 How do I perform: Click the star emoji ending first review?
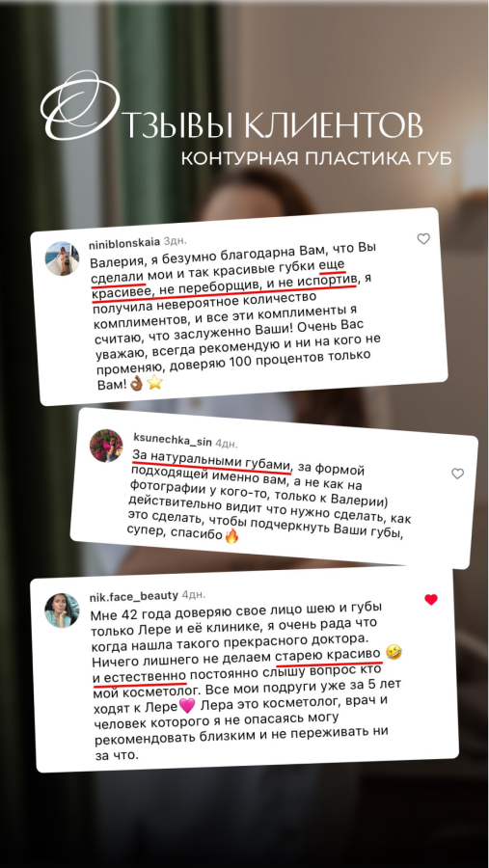point(154,383)
